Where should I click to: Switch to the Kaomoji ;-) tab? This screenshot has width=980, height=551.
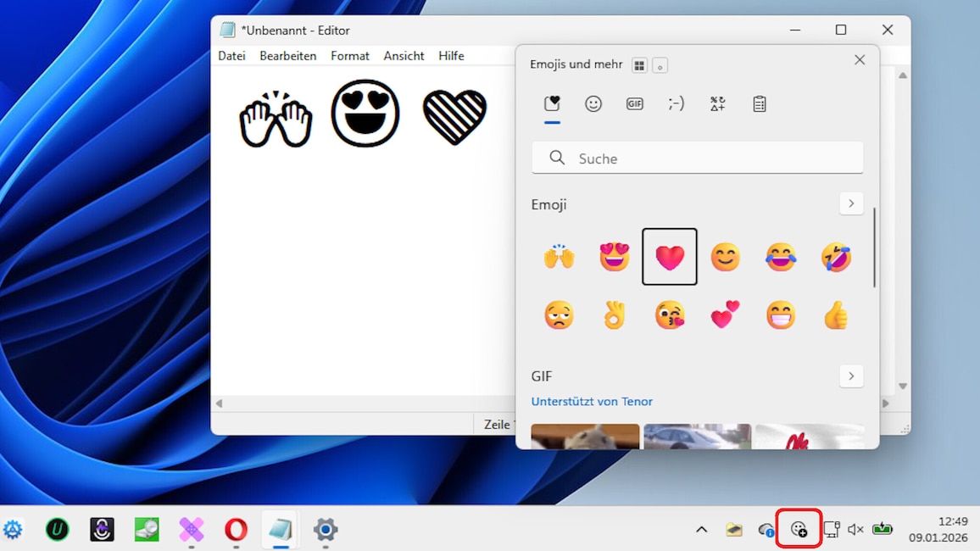677,103
